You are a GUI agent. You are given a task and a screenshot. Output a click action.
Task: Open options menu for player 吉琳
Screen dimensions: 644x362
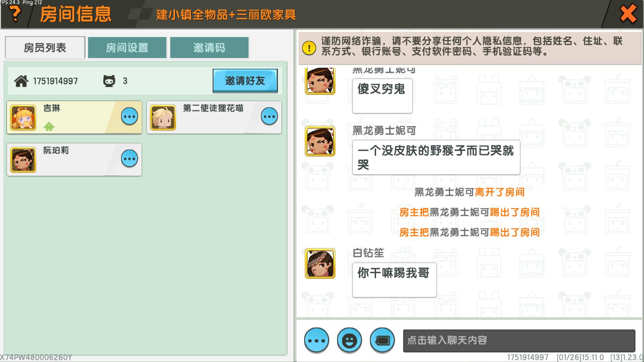click(x=129, y=117)
